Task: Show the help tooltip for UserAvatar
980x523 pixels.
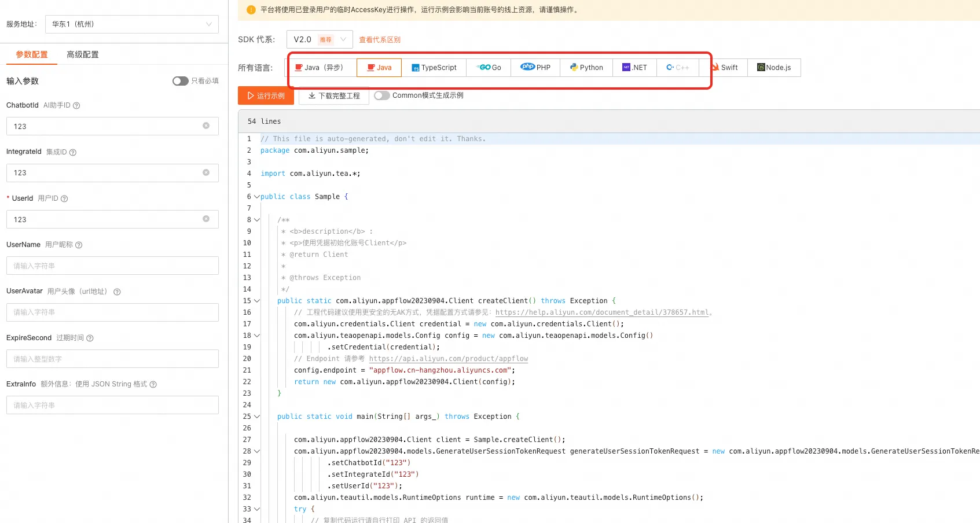Action: pyautogui.click(x=117, y=292)
